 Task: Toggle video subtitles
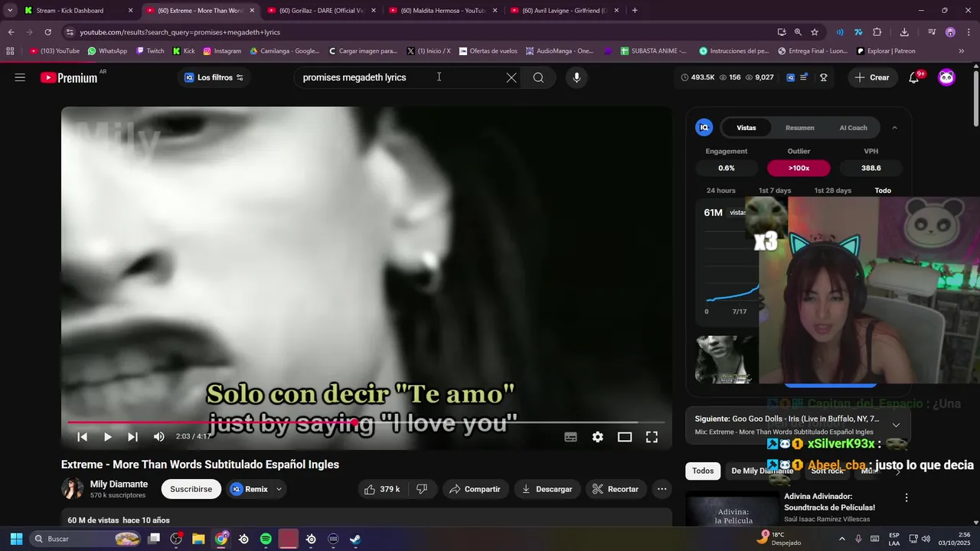pos(570,437)
